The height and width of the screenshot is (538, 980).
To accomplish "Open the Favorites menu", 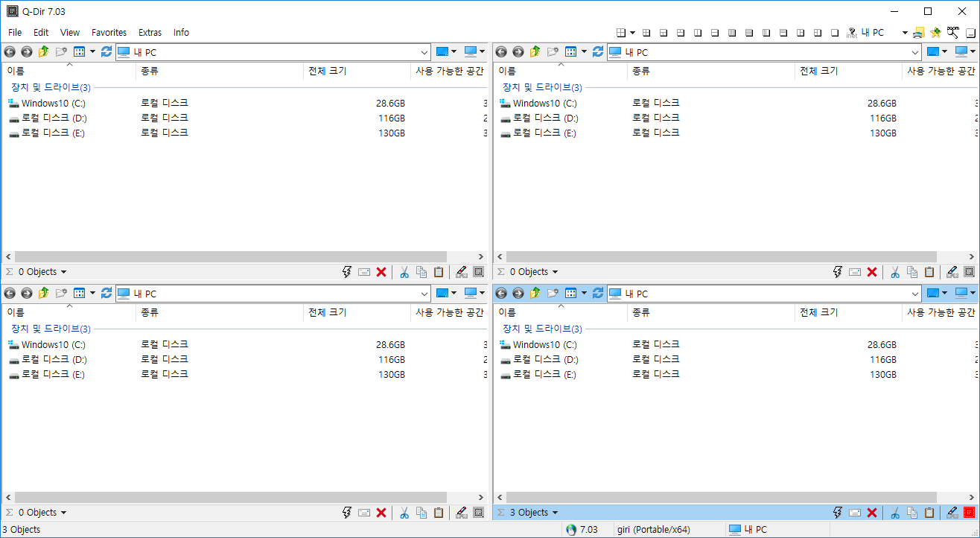I will pyautogui.click(x=109, y=33).
